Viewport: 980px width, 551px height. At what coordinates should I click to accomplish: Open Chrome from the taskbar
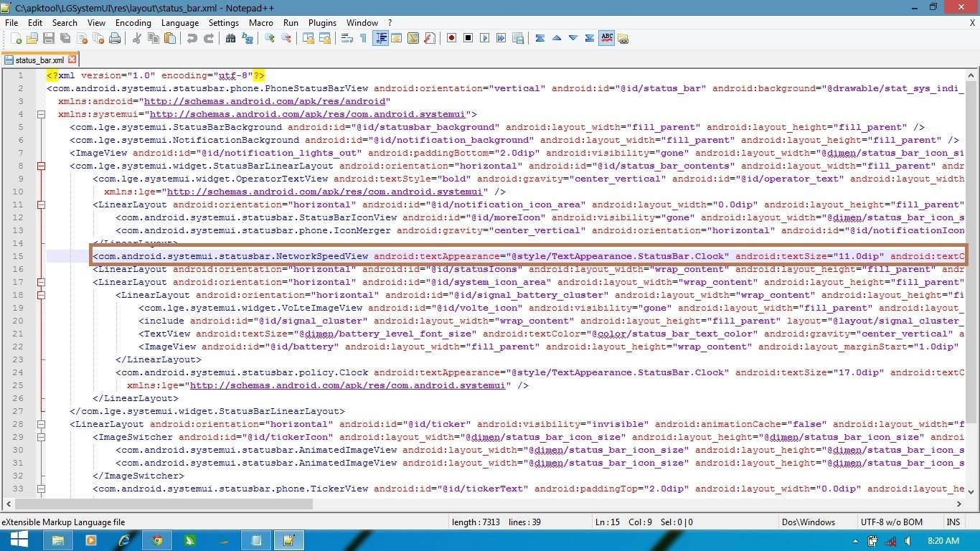(157, 540)
